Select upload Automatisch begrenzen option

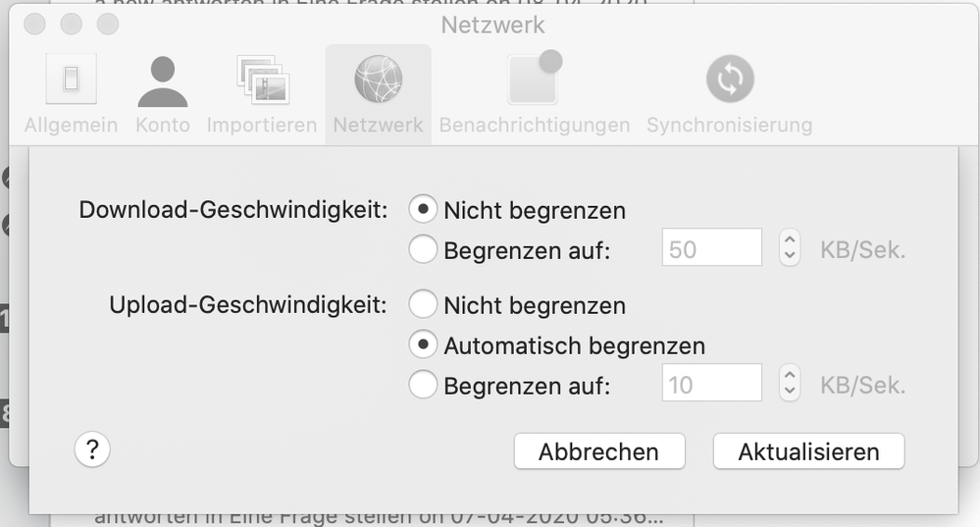424,345
